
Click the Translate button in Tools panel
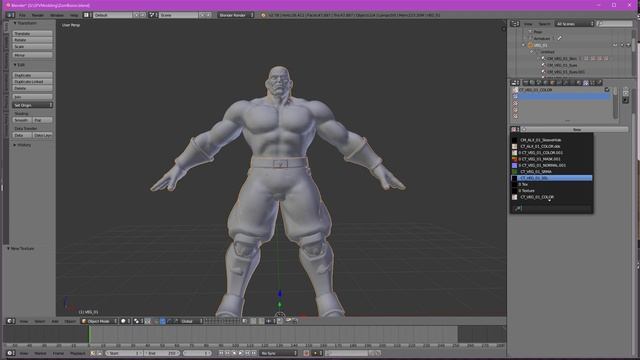point(32,33)
